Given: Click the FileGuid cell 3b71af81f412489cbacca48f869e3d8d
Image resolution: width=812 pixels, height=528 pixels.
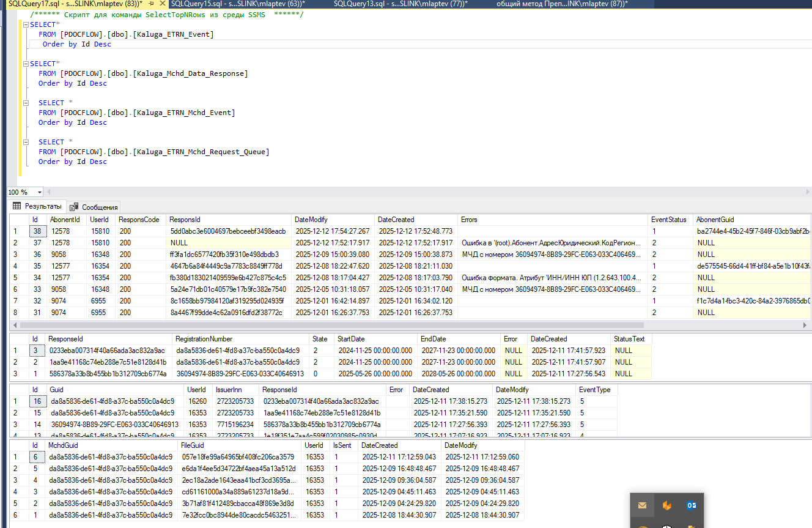Looking at the screenshot, I should click(x=239, y=504).
